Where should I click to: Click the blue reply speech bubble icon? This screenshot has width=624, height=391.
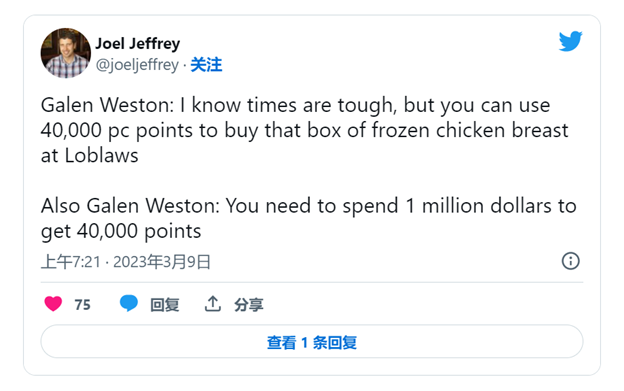coord(129,303)
